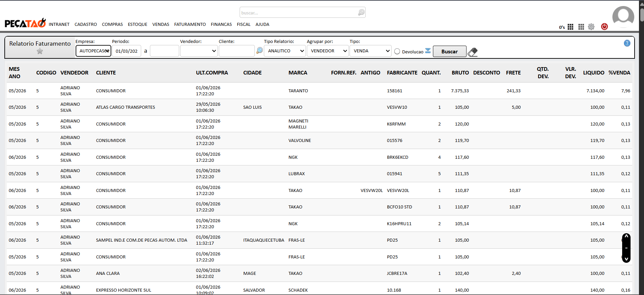Click the BRUTO column header

click(x=460, y=73)
